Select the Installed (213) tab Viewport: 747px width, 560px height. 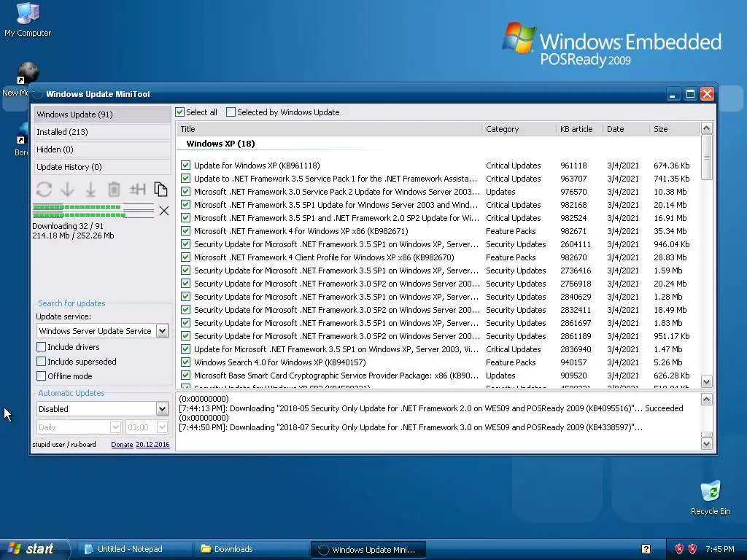pyautogui.click(x=102, y=132)
